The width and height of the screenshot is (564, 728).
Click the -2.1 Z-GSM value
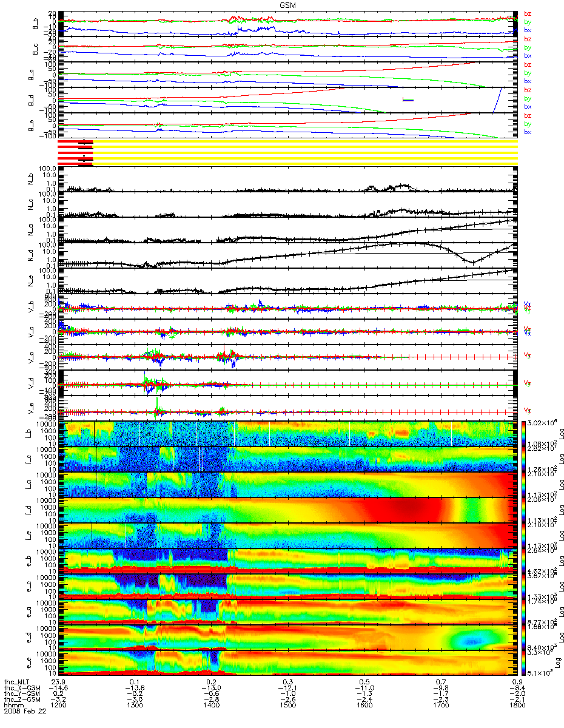coord(517,699)
